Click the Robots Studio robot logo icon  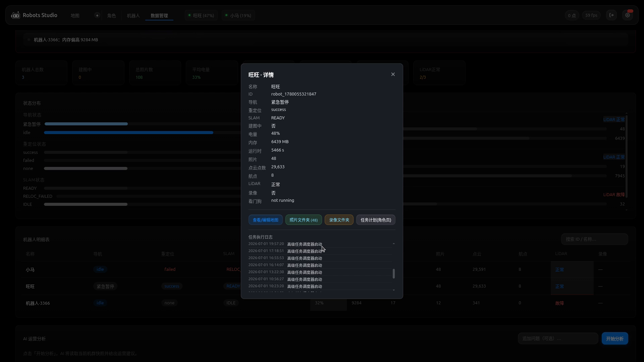pyautogui.click(x=15, y=15)
